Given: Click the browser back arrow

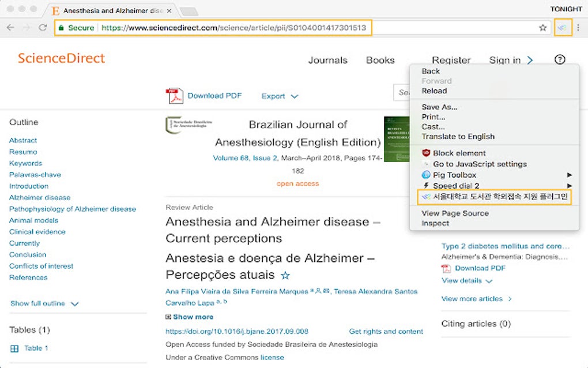Looking at the screenshot, I should pyautogui.click(x=10, y=28).
